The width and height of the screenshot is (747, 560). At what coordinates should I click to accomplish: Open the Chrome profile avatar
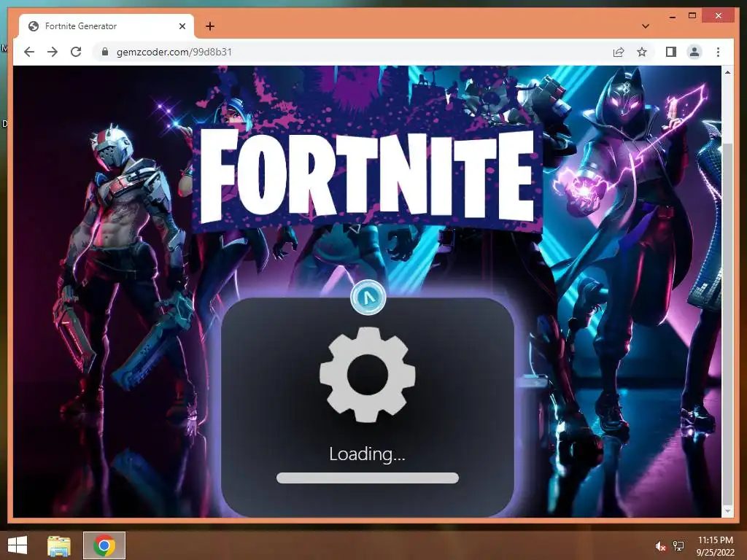694,52
